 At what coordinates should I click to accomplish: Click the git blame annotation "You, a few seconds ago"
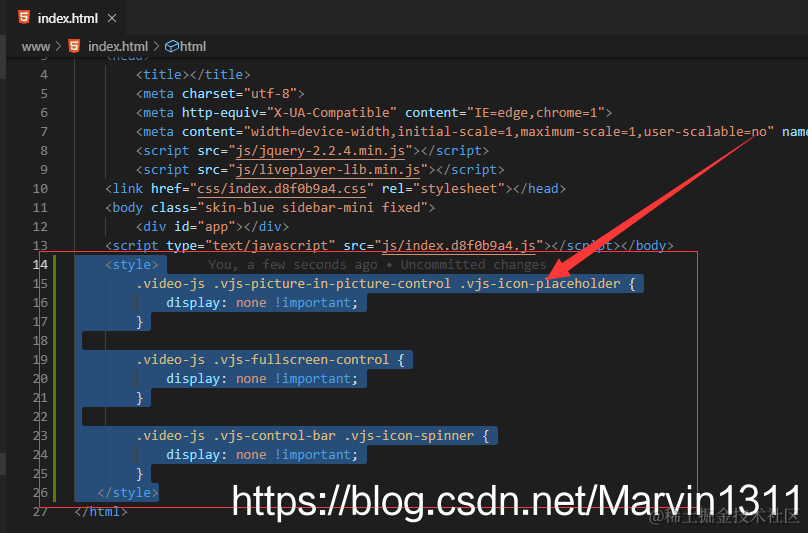pos(293,265)
